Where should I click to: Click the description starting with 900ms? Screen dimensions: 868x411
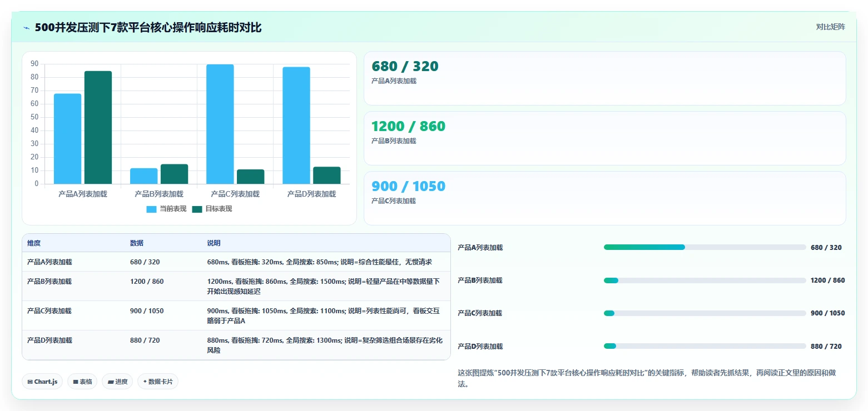(324, 316)
